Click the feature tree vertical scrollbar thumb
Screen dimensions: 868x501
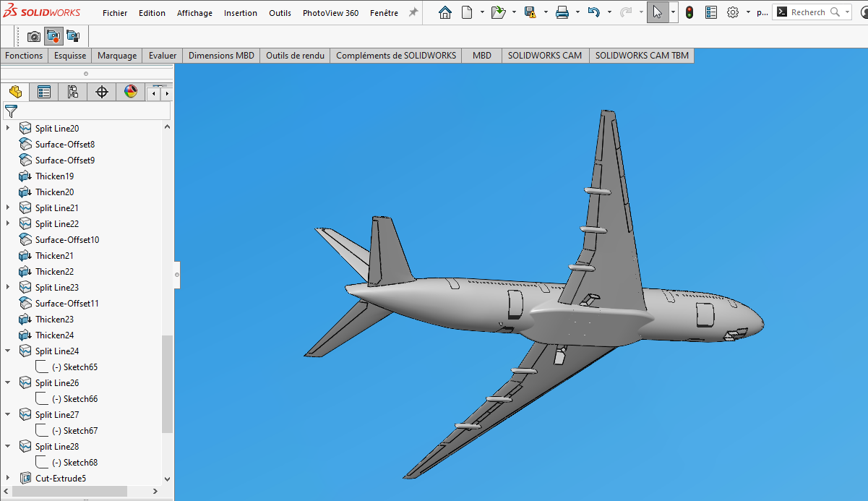(x=167, y=384)
